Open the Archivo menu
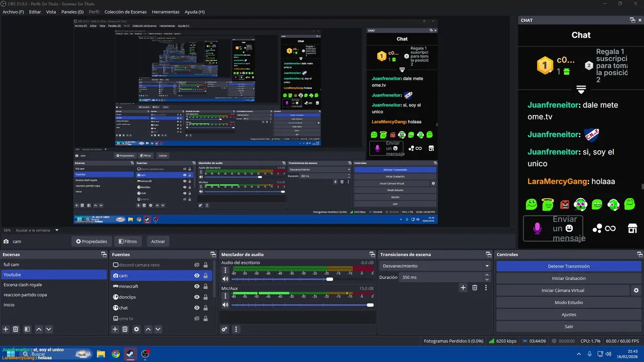This screenshot has height=362, width=644. coord(13,12)
